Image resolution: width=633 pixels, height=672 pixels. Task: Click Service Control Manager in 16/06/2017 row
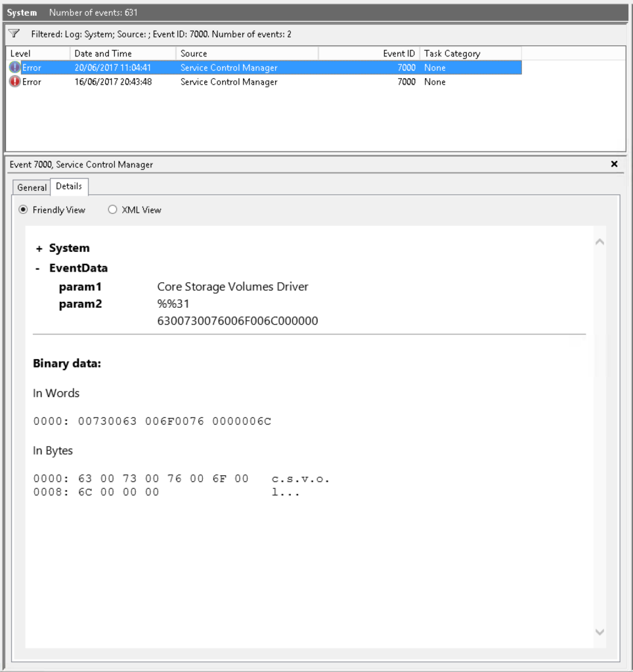click(229, 82)
